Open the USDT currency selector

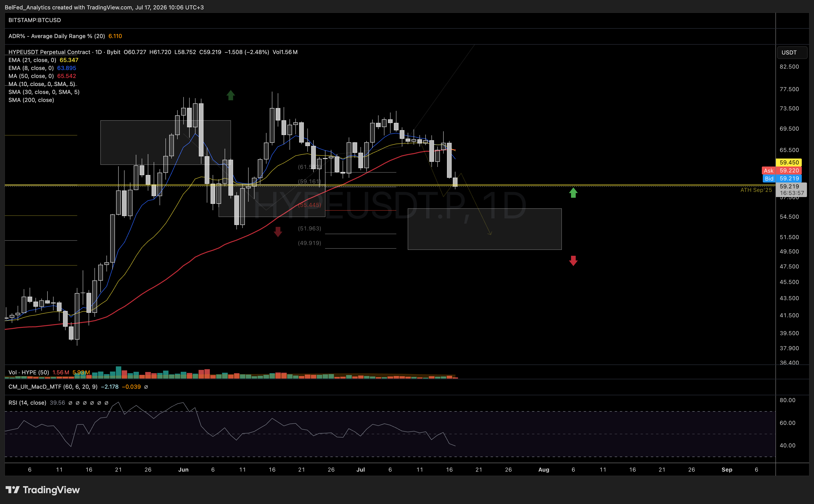click(x=792, y=52)
